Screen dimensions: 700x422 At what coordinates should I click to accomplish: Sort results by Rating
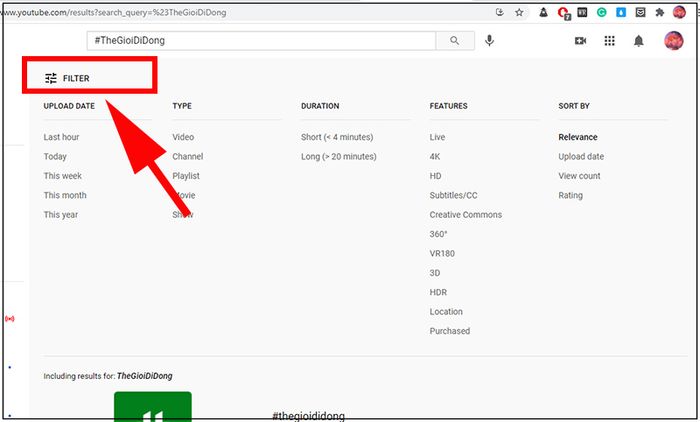[570, 196]
